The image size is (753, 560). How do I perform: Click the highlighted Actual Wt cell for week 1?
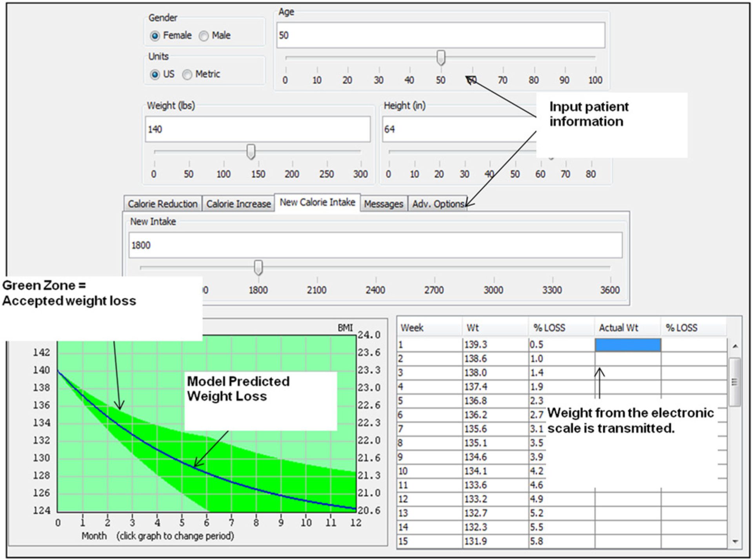pos(627,345)
